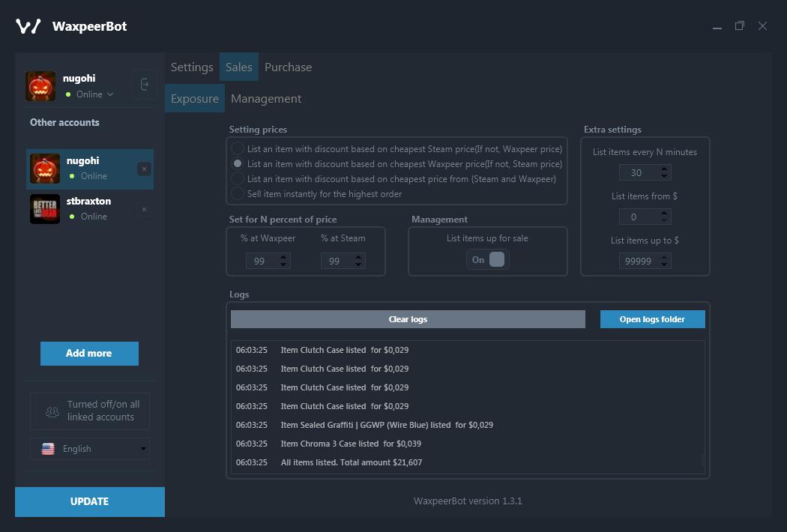
Task: Select the stbraxton account avatar
Action: (x=45, y=209)
